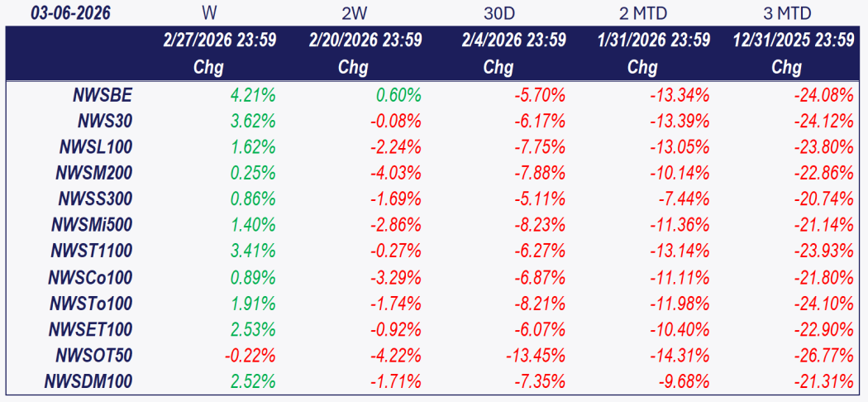Select the -26.77% cell for NWSOT50
Screen dimensions: 868x402
(823, 355)
